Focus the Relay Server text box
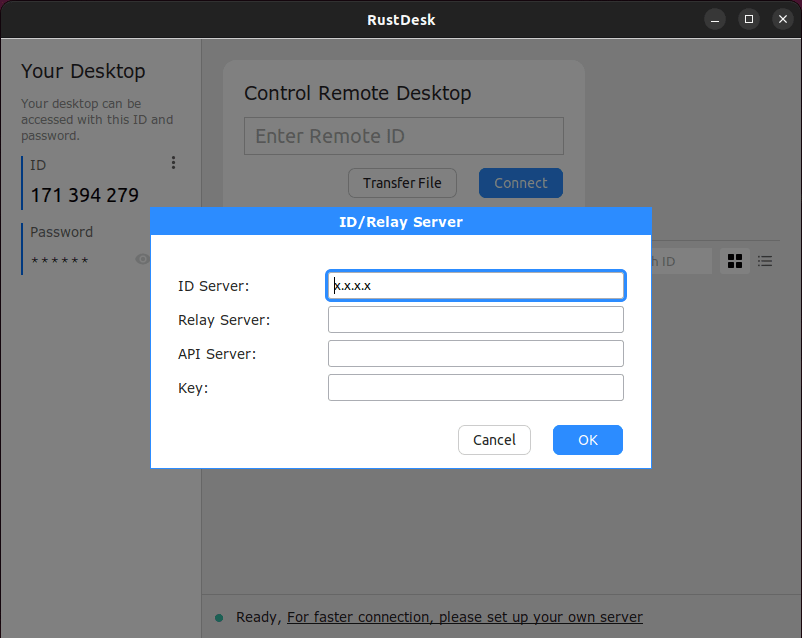 [476, 320]
